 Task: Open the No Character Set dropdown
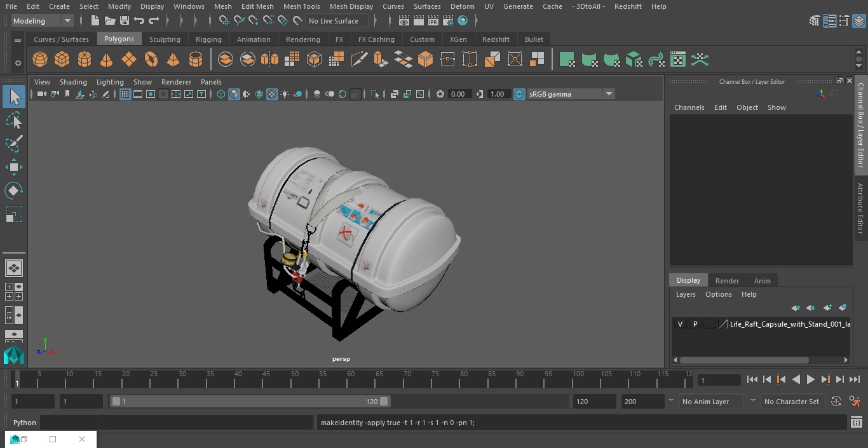pos(792,402)
